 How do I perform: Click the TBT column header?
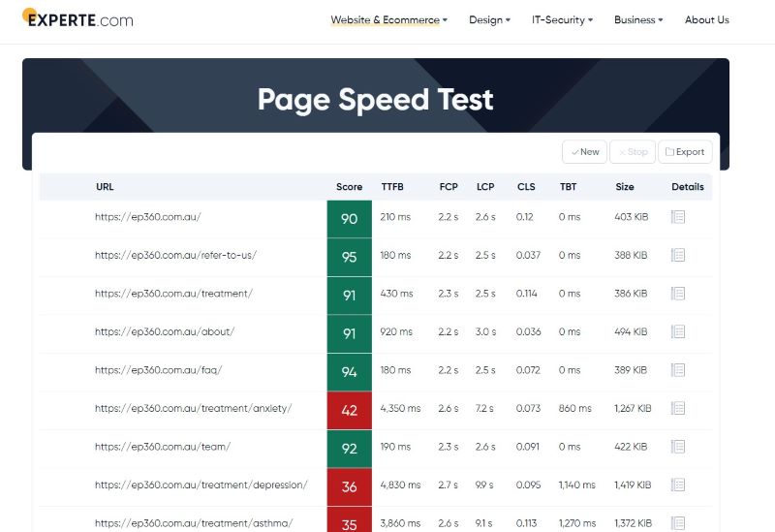pos(568,187)
